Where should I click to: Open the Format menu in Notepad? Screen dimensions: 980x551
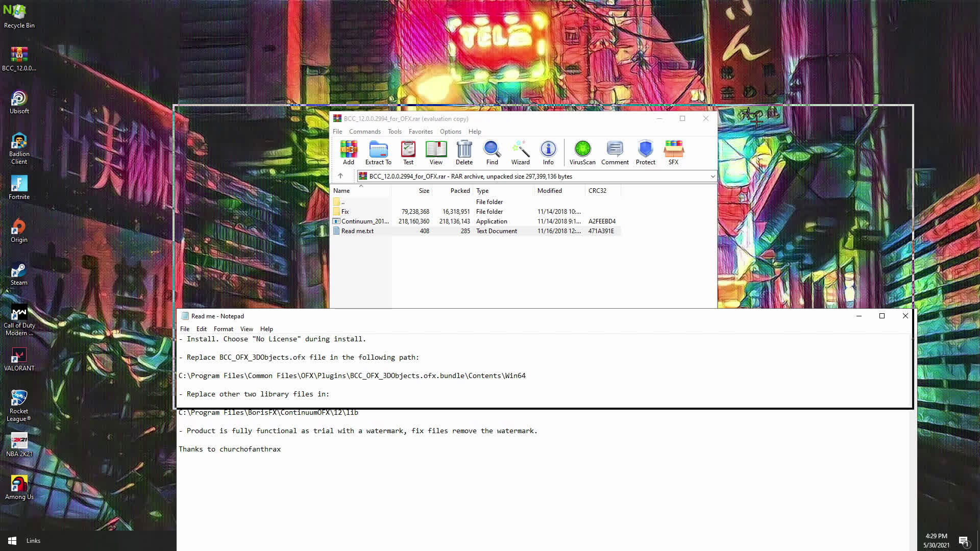pos(223,329)
